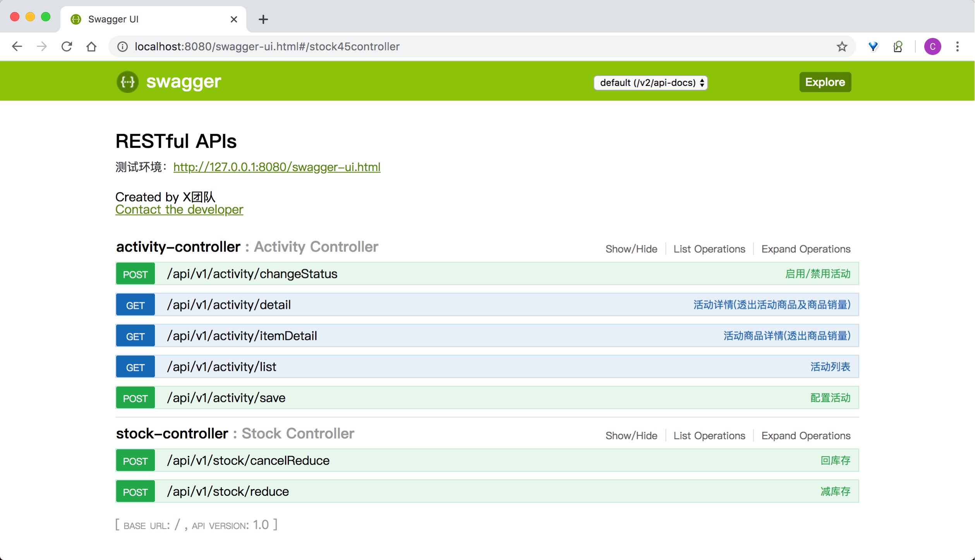Toggle Show/Hide for activity-controller
Image resolution: width=975 pixels, height=560 pixels.
pos(631,249)
